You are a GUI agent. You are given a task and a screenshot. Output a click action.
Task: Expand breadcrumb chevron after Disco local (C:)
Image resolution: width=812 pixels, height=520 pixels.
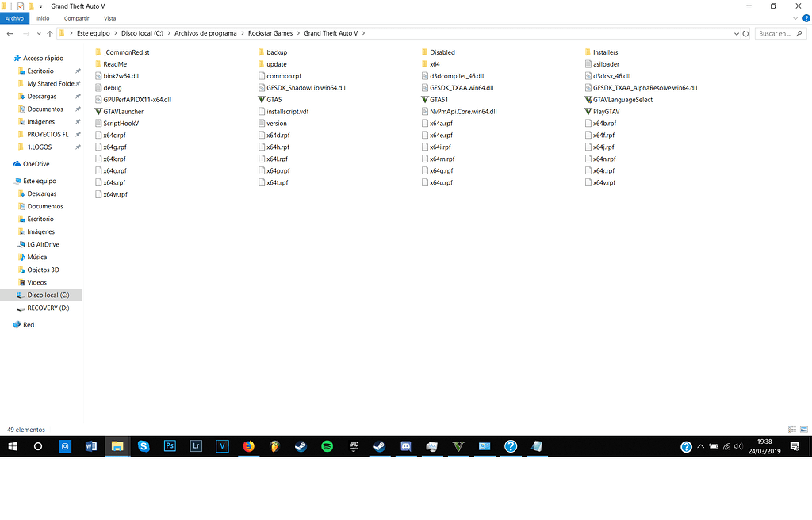(x=169, y=33)
